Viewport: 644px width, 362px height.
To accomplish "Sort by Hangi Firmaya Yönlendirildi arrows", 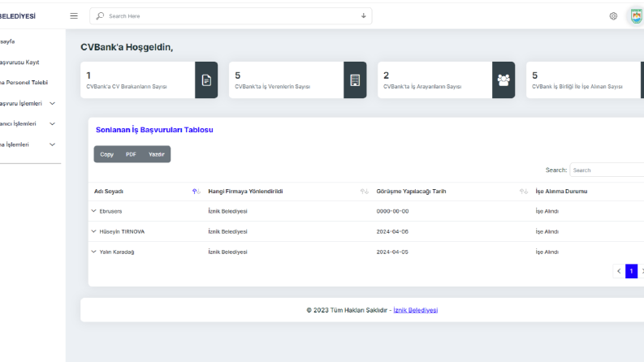I will 365,192.
